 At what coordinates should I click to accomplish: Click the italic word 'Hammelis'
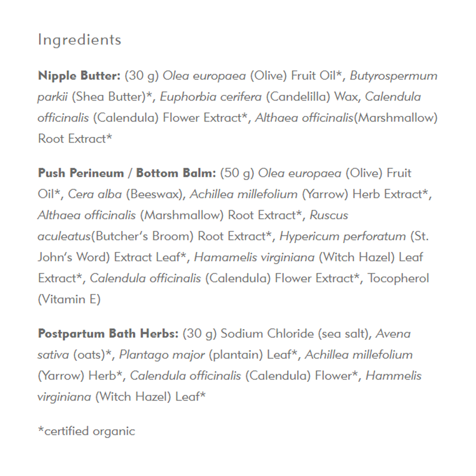393,376
